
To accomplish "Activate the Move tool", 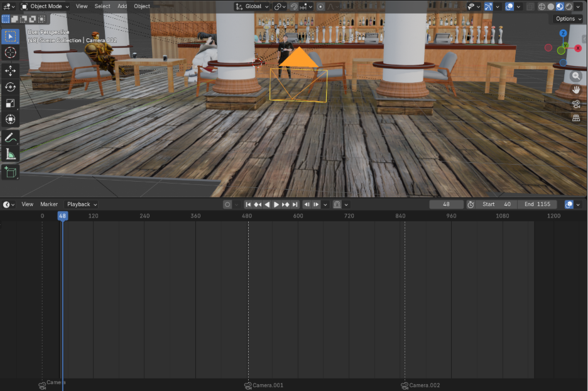I will [x=11, y=70].
